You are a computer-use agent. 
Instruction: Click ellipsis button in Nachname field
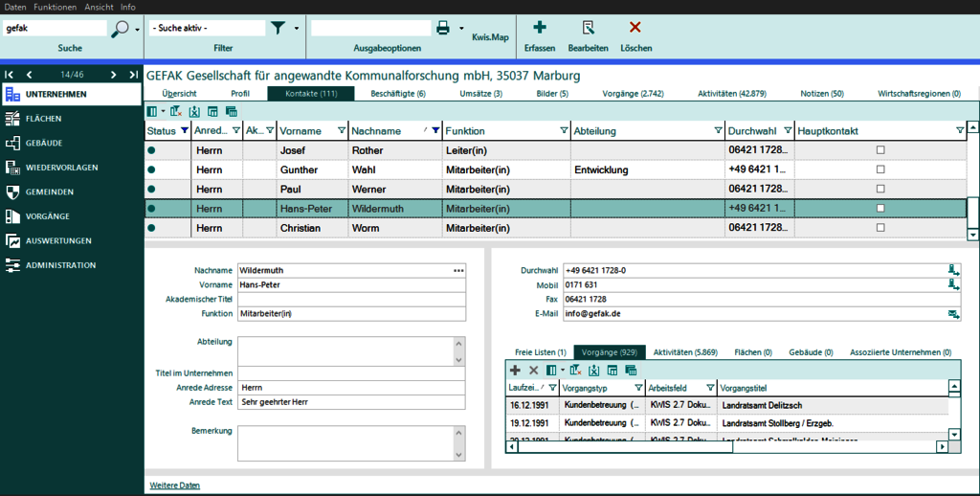[458, 270]
